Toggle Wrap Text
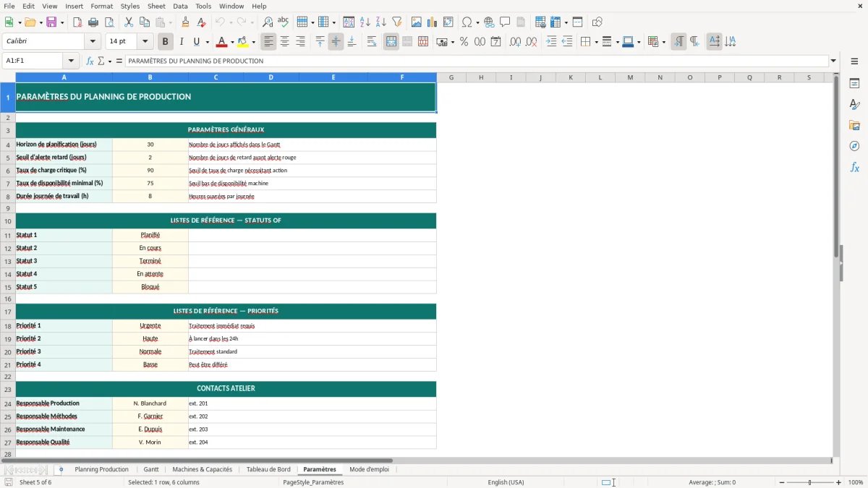Image resolution: width=868 pixels, height=488 pixels. click(372, 42)
